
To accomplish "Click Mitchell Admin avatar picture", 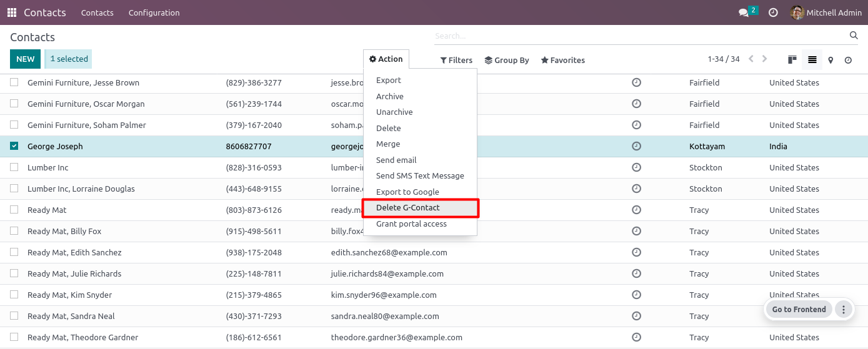I will (x=797, y=12).
